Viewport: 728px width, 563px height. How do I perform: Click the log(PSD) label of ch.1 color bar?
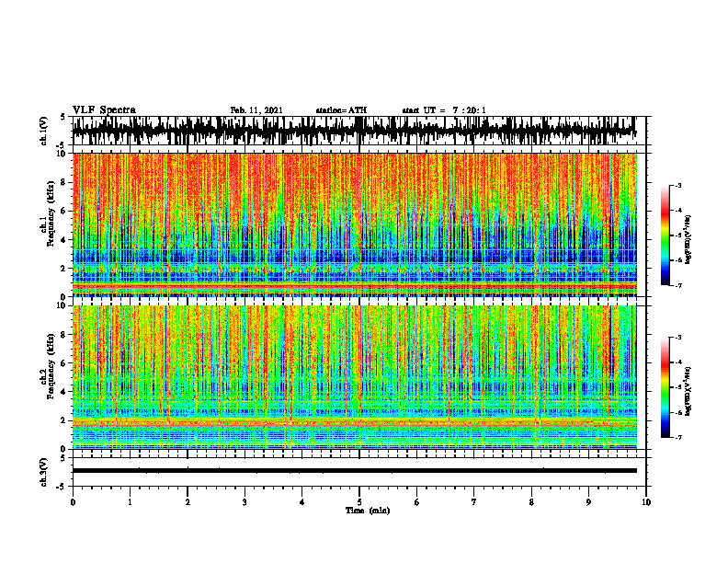688,240
